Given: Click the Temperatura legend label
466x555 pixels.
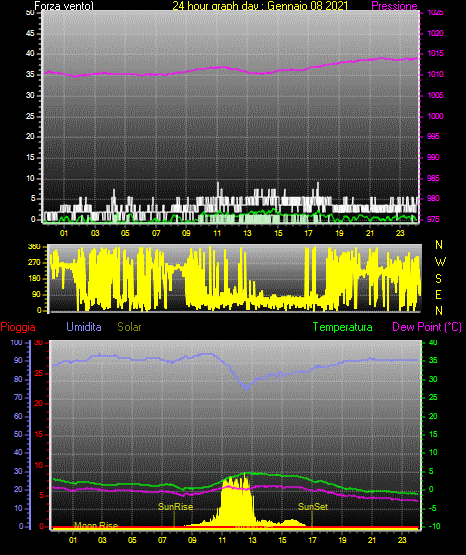Looking at the screenshot, I should click(x=343, y=327).
